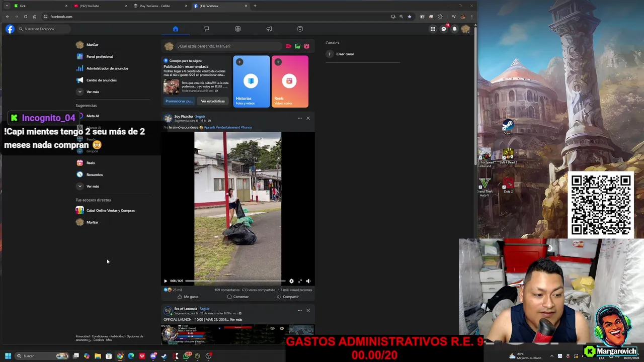The height and width of the screenshot is (362, 644).
Task: Open the Pages flag tab
Action: point(207,29)
